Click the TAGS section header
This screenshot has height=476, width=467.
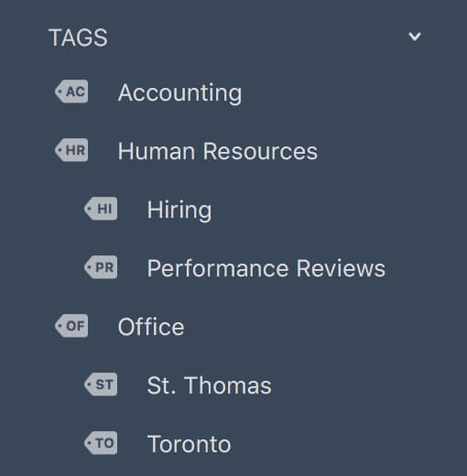point(78,38)
